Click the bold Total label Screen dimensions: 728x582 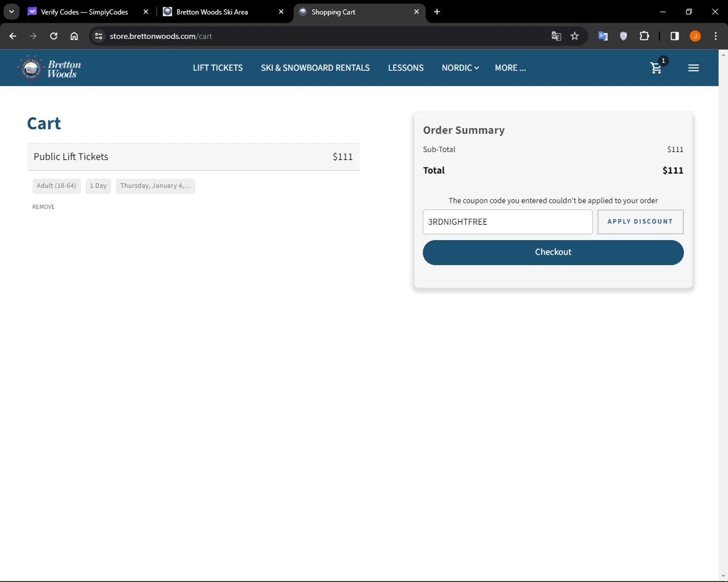point(434,170)
